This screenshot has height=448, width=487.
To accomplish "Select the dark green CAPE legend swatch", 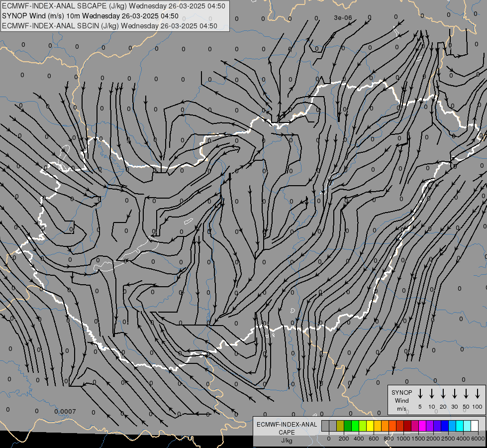I will click(x=348, y=426).
